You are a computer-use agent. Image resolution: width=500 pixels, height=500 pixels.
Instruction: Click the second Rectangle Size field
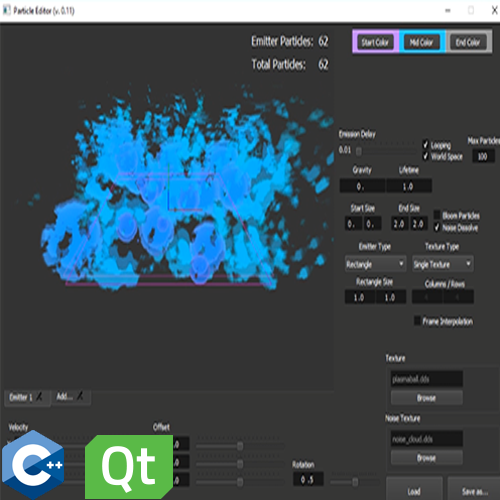coord(391,297)
